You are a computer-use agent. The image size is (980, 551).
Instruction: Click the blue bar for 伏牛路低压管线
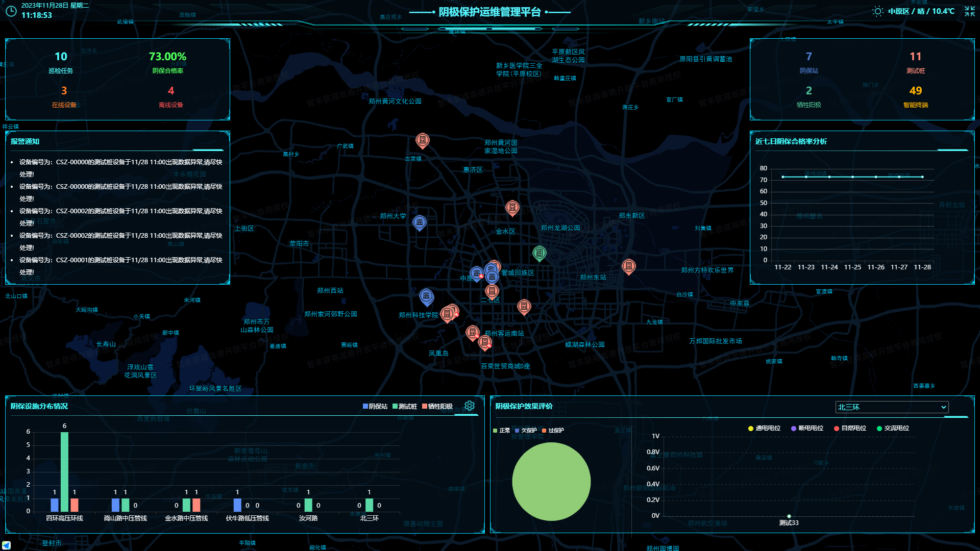pyautogui.click(x=237, y=505)
